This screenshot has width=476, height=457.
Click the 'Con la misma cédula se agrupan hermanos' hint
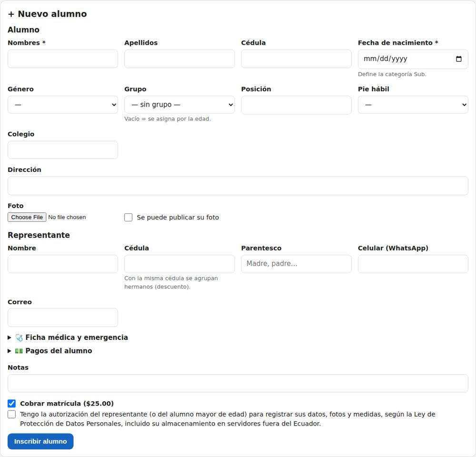point(171,282)
